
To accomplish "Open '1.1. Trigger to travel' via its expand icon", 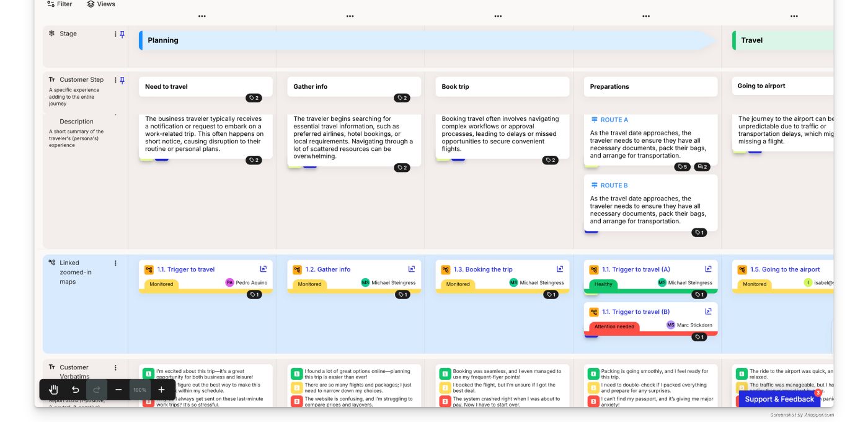I will point(263,269).
